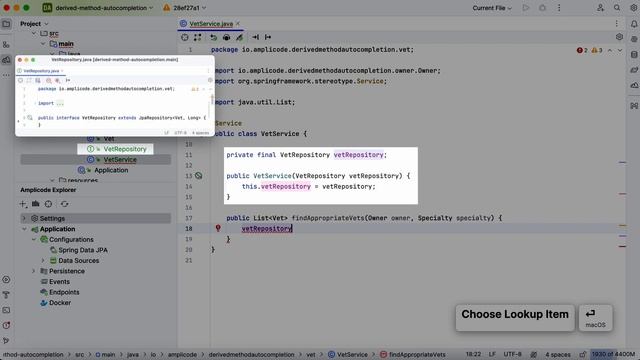The image size is (640, 360).
Task: Click the warnings count indicator showing 3
Action: pyautogui.click(x=597, y=50)
